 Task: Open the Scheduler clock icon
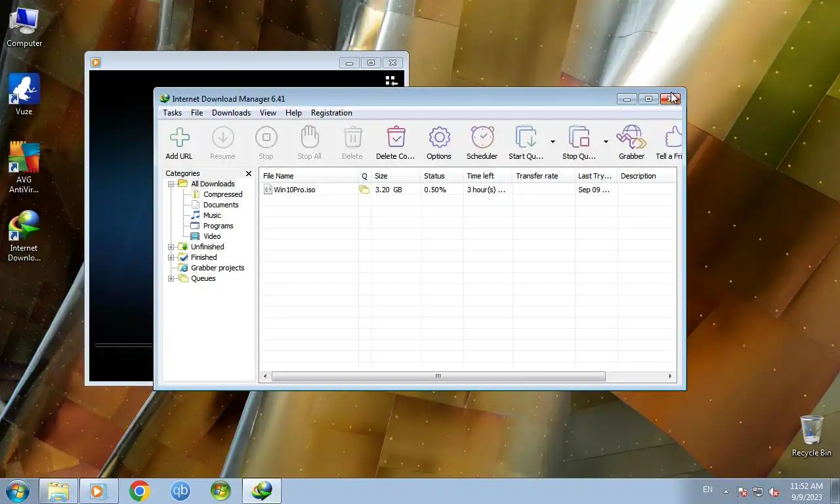pos(482,137)
